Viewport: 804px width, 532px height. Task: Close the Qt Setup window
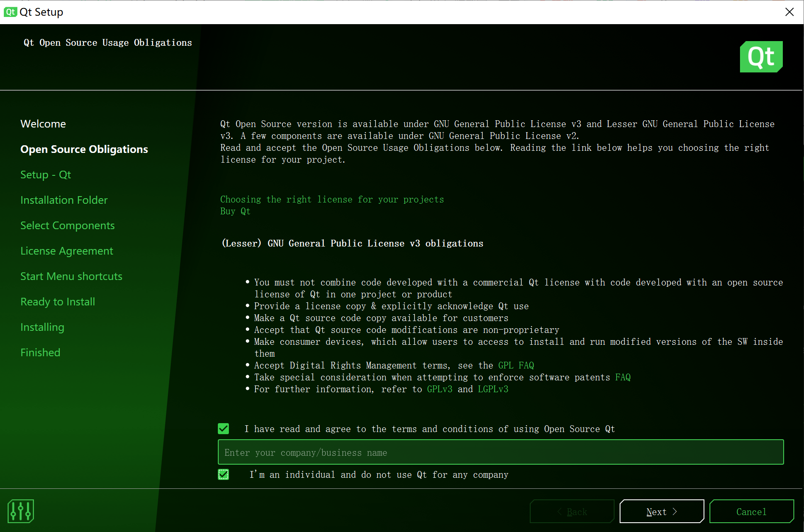[789, 12]
